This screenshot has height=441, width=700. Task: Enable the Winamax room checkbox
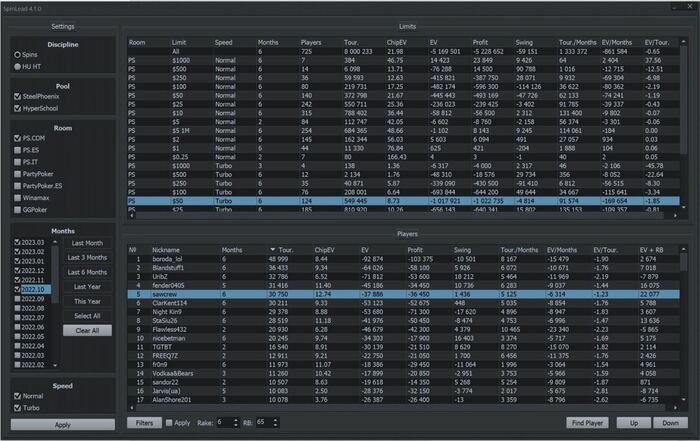17,198
